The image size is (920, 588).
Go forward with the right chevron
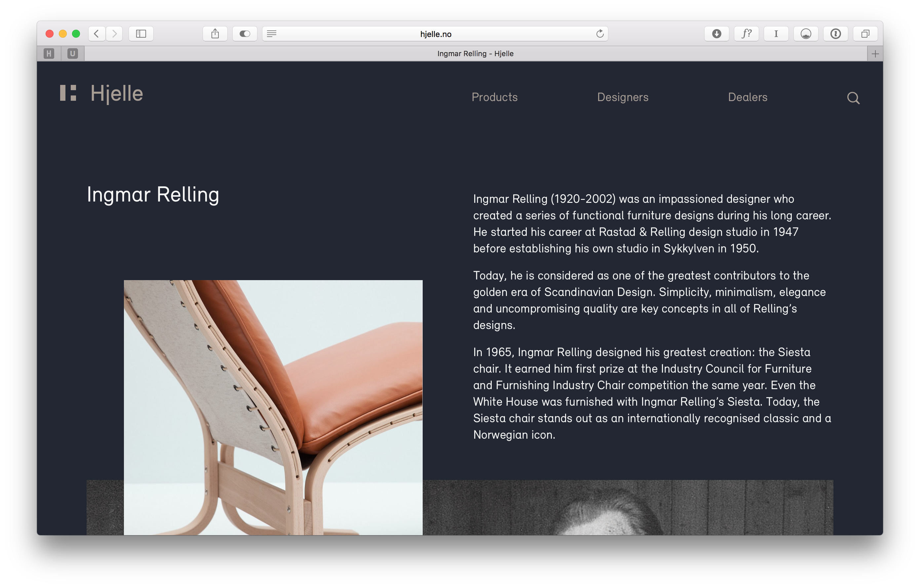click(x=114, y=34)
